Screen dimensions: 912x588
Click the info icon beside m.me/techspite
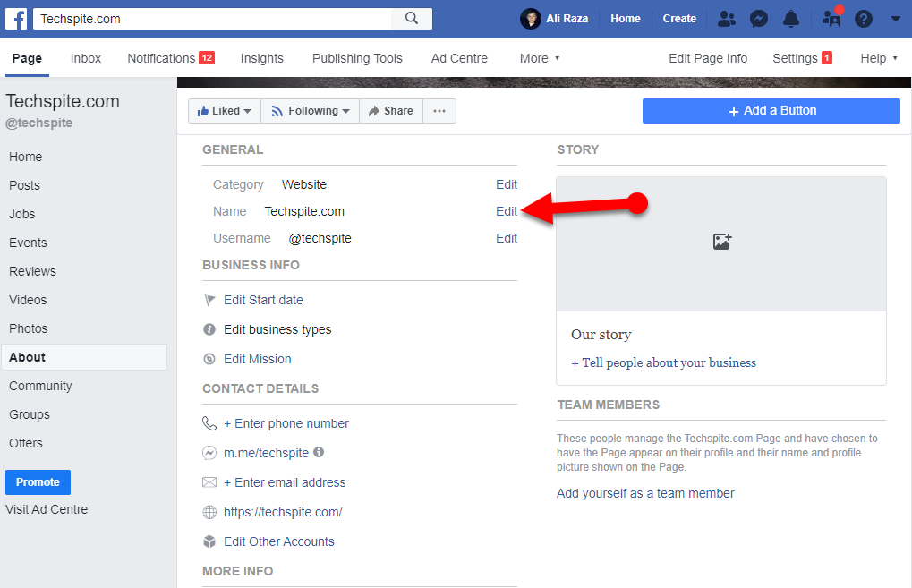pyautogui.click(x=319, y=453)
